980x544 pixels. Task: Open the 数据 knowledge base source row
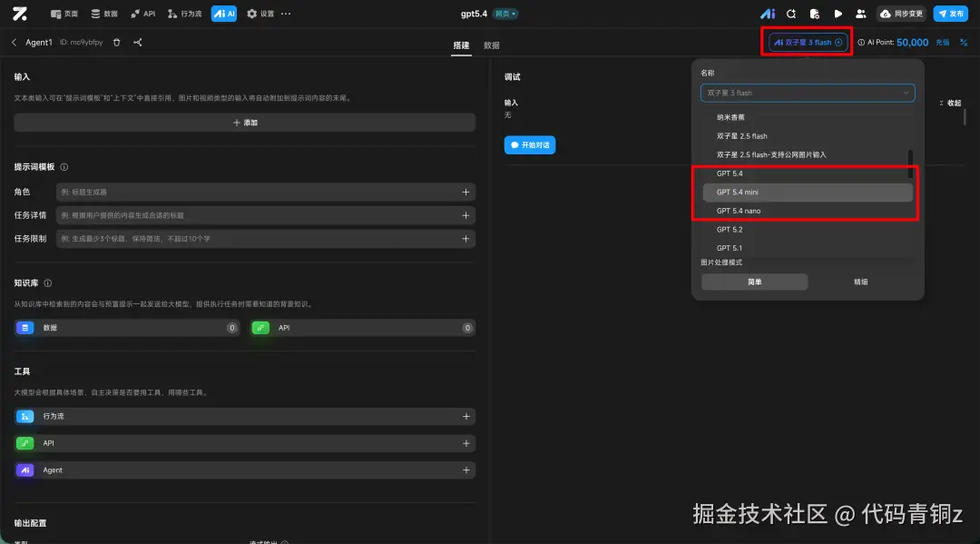127,328
